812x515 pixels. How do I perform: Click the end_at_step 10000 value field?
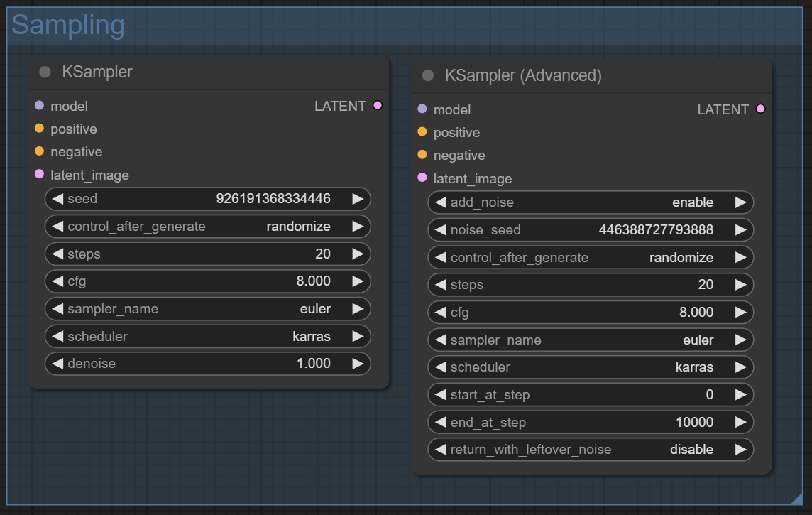point(591,422)
